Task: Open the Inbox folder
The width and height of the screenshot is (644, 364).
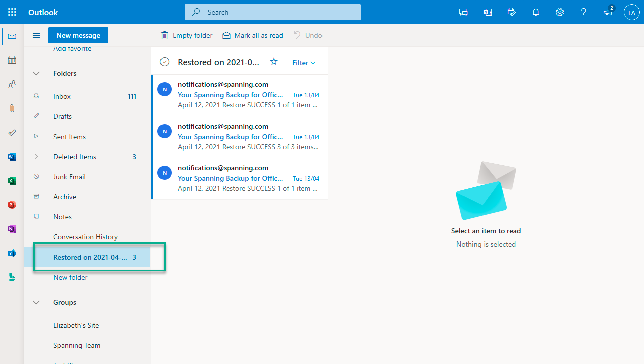Action: [87, 96]
